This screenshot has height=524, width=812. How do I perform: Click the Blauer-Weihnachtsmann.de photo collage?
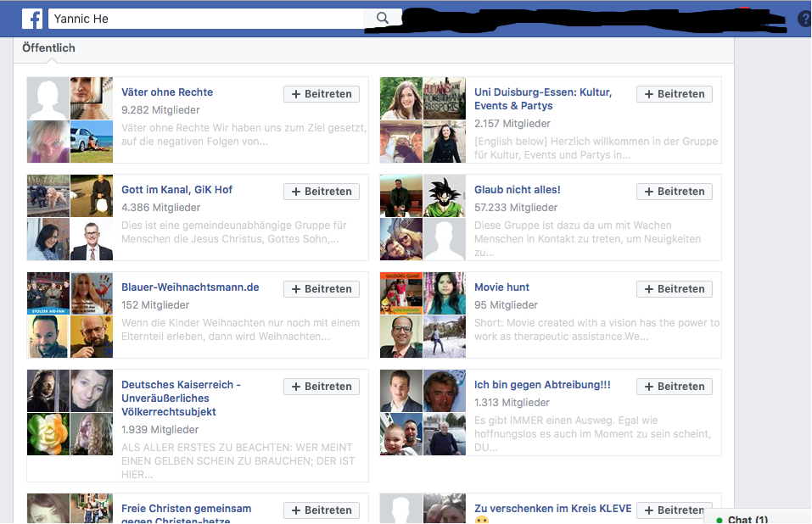pyautogui.click(x=70, y=315)
